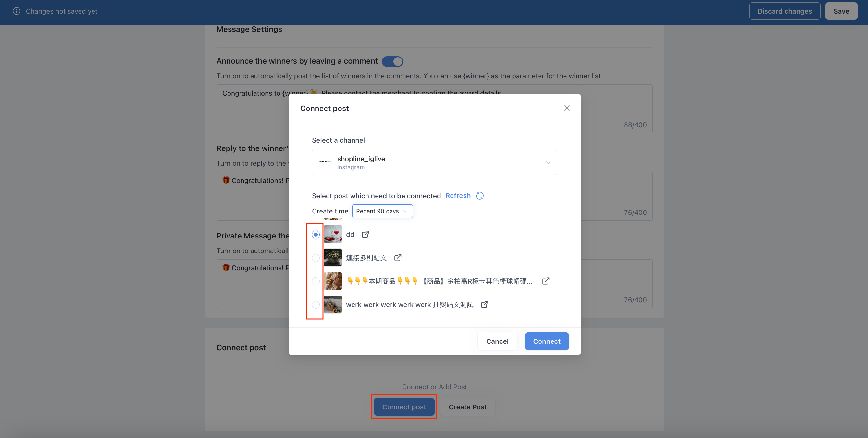Open external link for 本期商品 post
Viewport: 868px width, 438px height.
(x=546, y=281)
